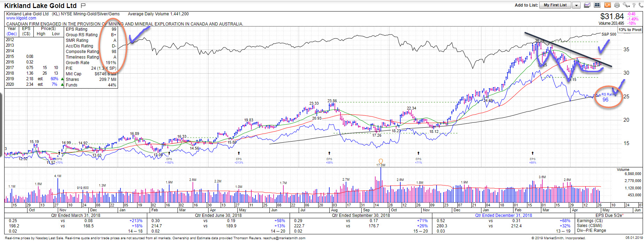
Task: Click the 13% to Pivot label
Action: [630, 30]
